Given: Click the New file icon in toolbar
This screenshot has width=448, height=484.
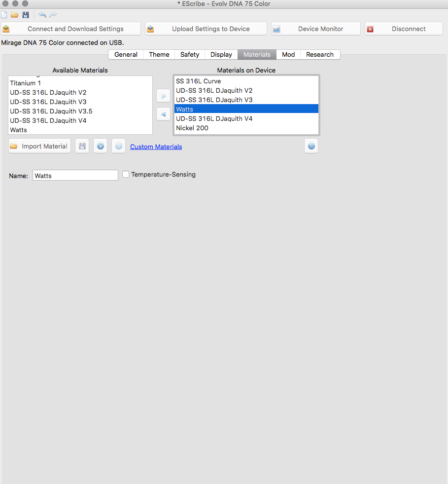Looking at the screenshot, I should [x=4, y=15].
